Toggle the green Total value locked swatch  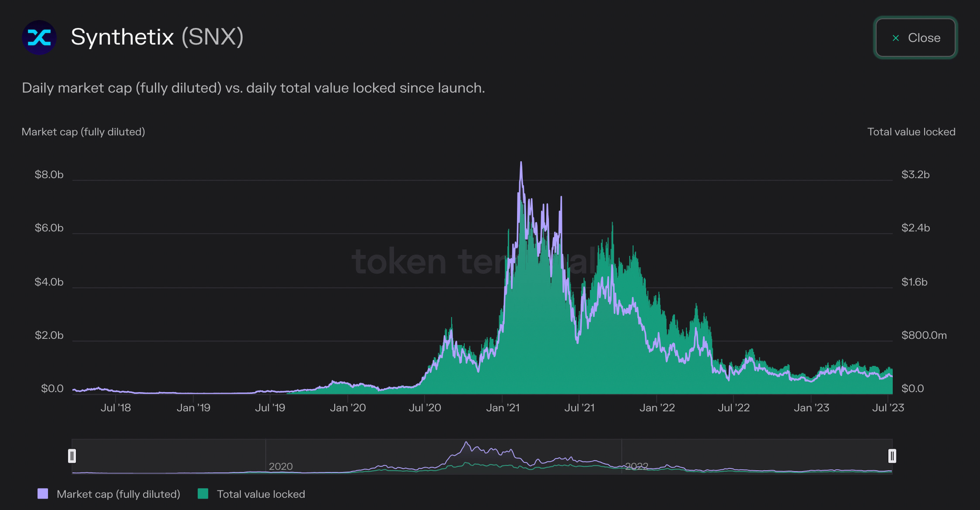point(203,494)
